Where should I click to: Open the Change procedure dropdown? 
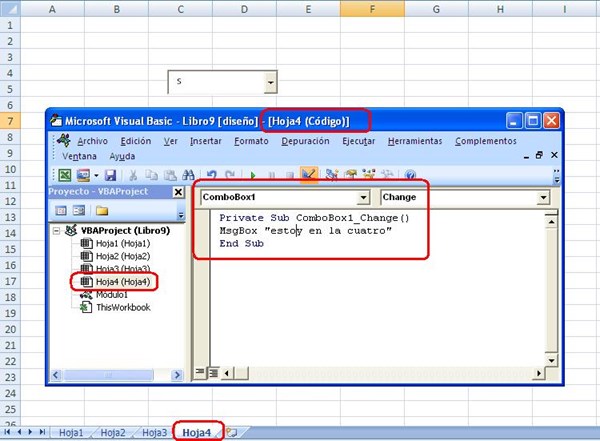coord(543,198)
